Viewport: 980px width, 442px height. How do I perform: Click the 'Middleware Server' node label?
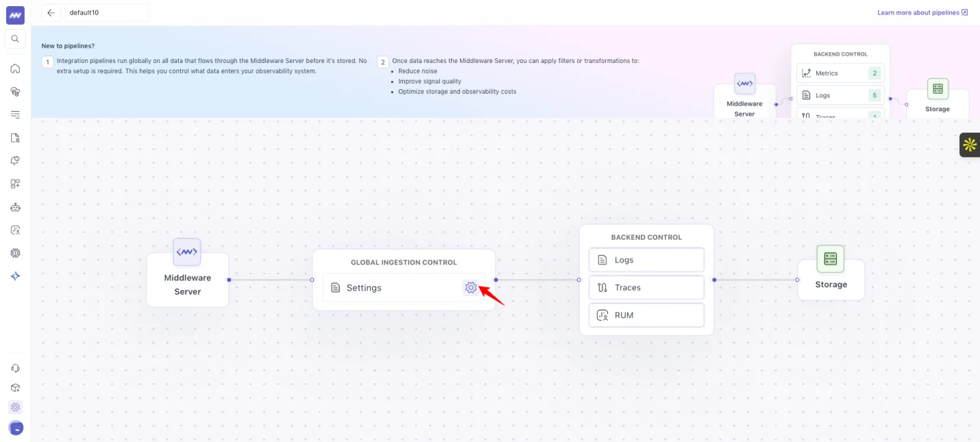click(x=187, y=284)
